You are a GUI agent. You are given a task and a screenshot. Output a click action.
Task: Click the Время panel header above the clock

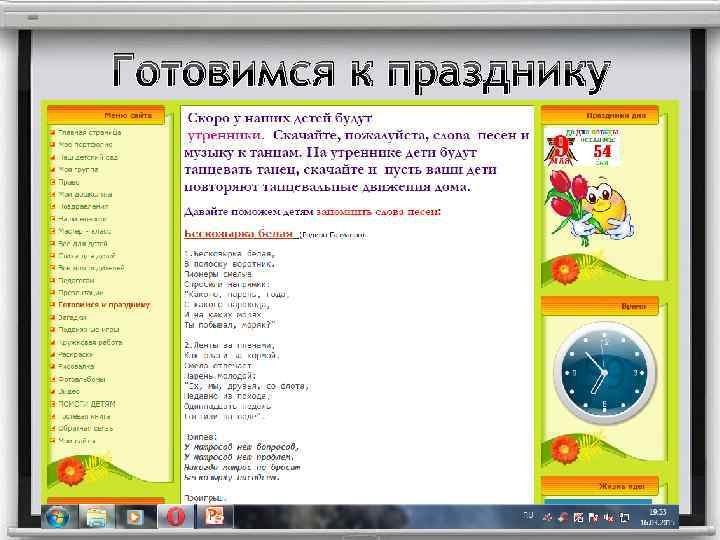click(600, 306)
